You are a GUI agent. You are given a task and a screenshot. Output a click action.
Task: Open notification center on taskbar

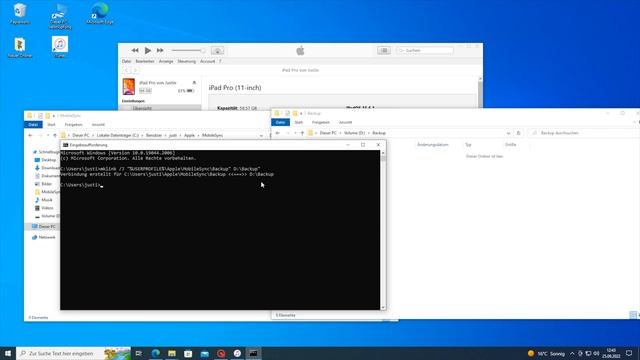click(x=629, y=353)
